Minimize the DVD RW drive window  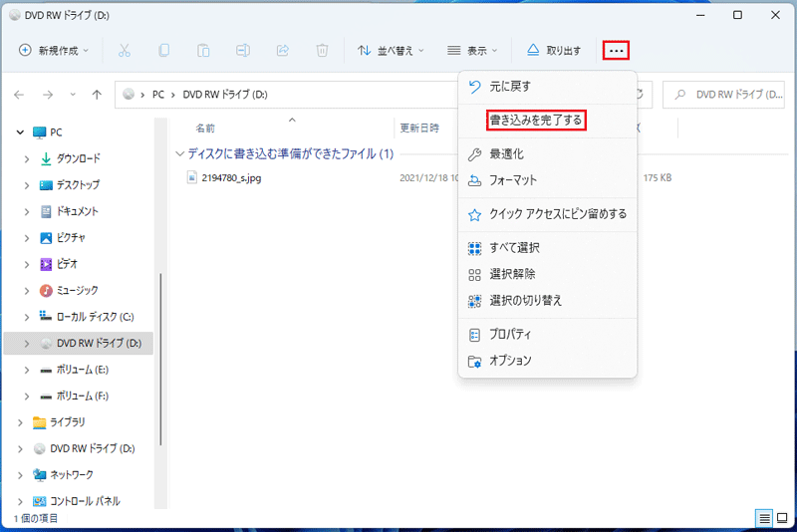click(700, 15)
